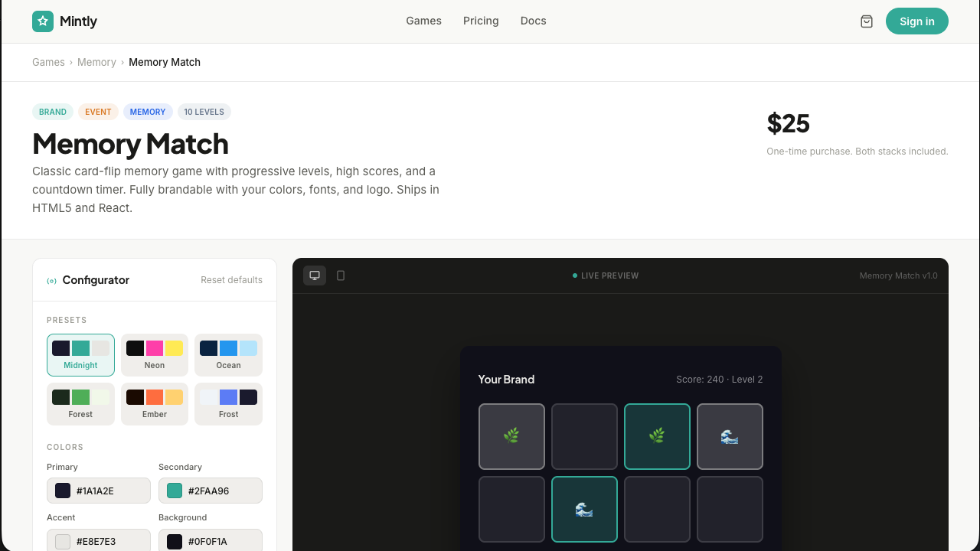Viewport: 980px width, 551px height.
Task: Flip the green-bordered leaf card
Action: point(657,436)
